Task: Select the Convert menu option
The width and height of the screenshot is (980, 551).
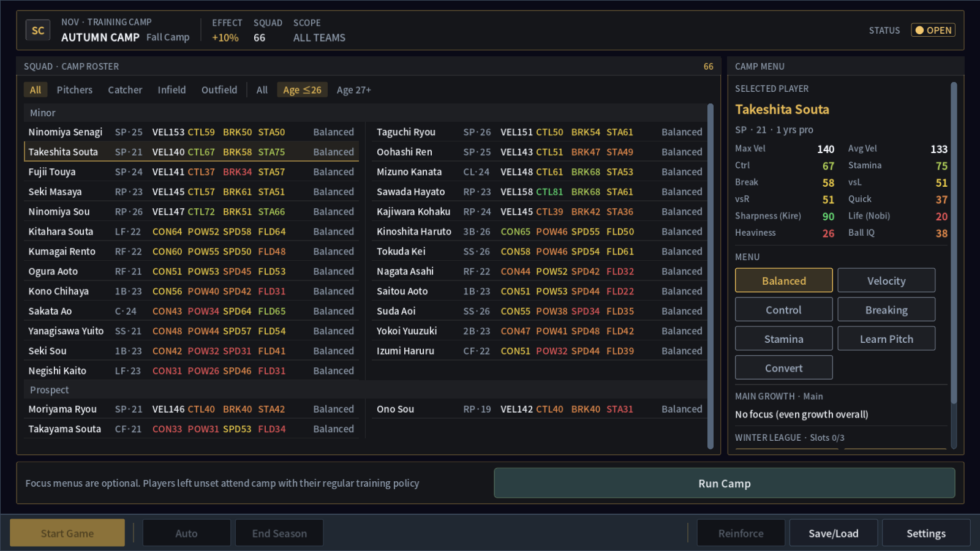Action: pos(783,368)
